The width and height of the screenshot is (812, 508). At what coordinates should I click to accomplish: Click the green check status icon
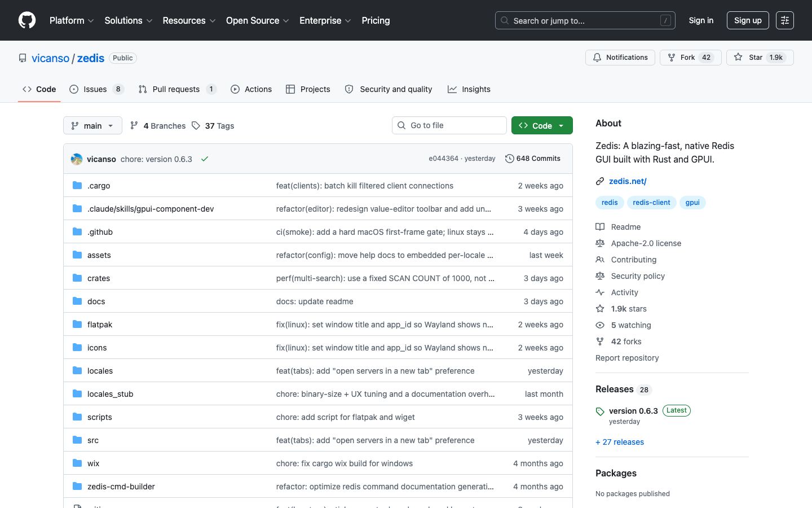point(205,159)
